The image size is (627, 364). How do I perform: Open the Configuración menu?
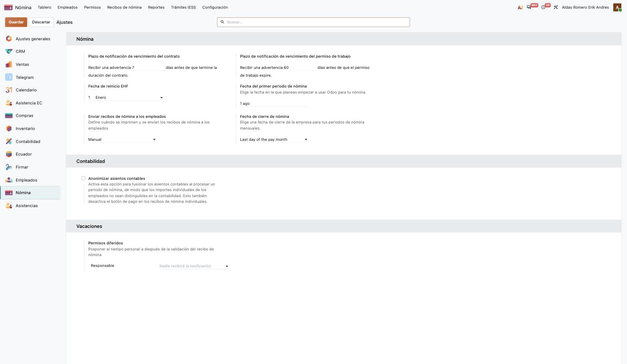coord(215,7)
